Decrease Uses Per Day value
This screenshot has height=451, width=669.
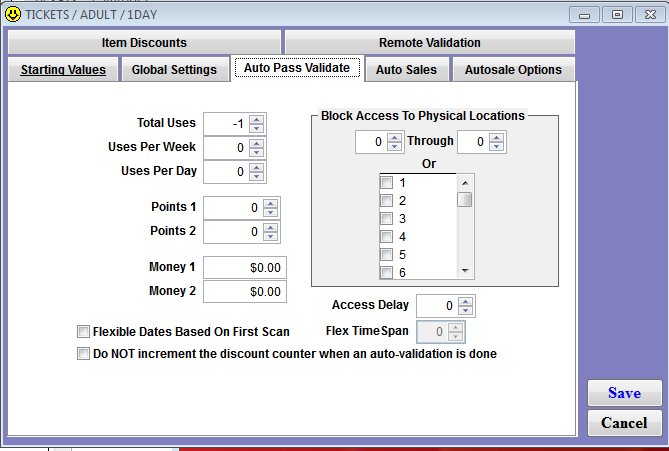point(256,176)
